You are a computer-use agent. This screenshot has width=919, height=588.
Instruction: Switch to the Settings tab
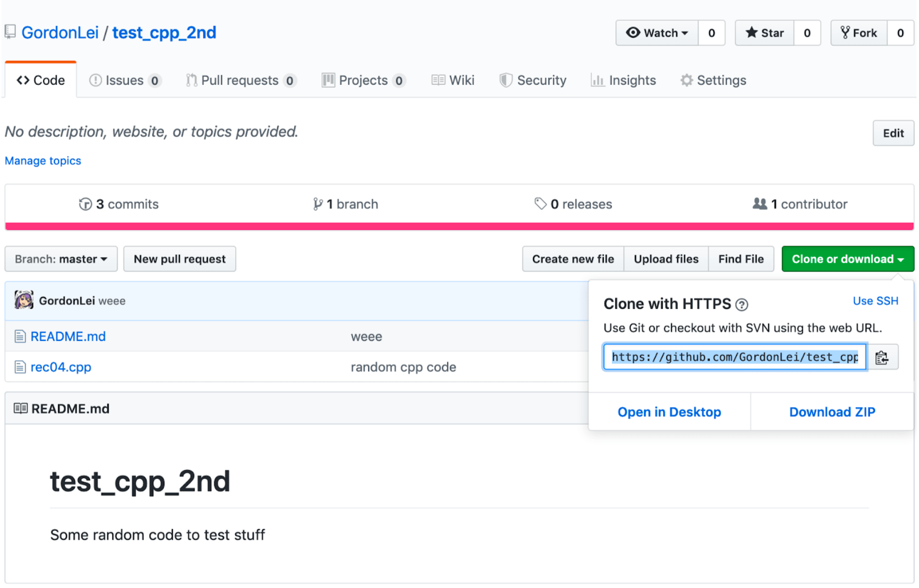tap(713, 80)
